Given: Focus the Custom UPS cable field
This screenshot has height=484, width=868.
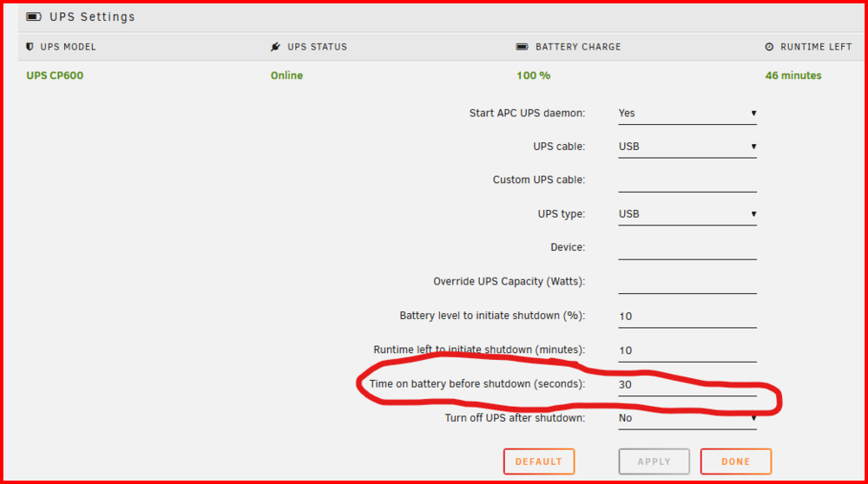Looking at the screenshot, I should 687,181.
